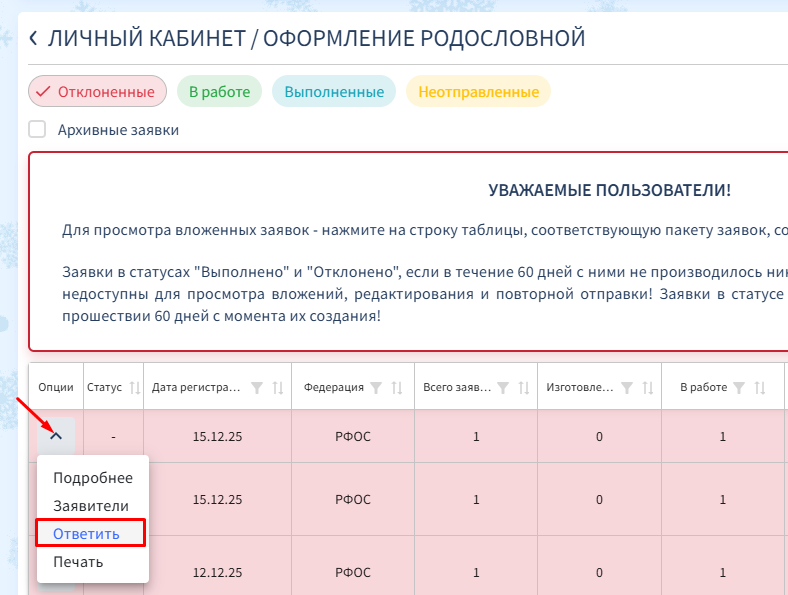Sort by Федерация column
Image resolution: width=788 pixels, height=595 pixels.
pyautogui.click(x=397, y=388)
